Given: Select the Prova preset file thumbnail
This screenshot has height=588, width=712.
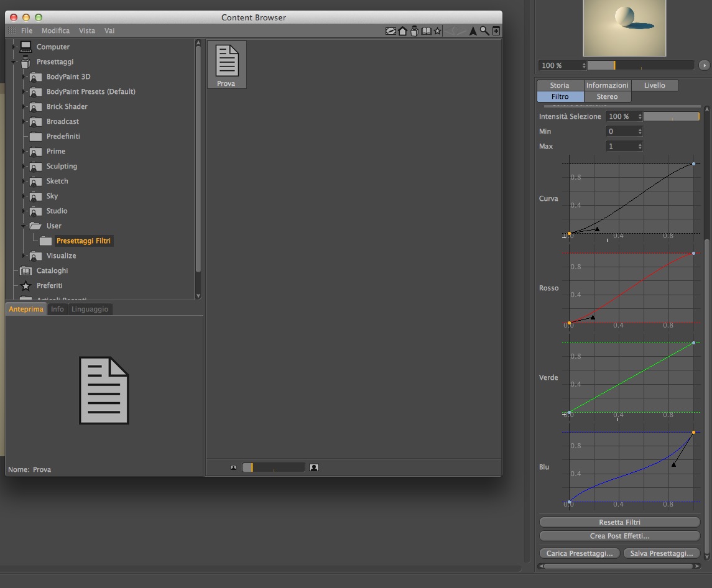Looking at the screenshot, I should [x=226, y=65].
